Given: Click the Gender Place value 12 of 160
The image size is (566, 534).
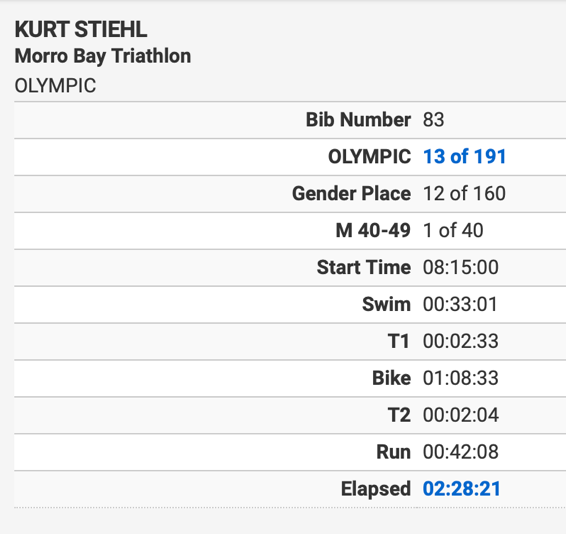Looking at the screenshot, I should [x=464, y=193].
